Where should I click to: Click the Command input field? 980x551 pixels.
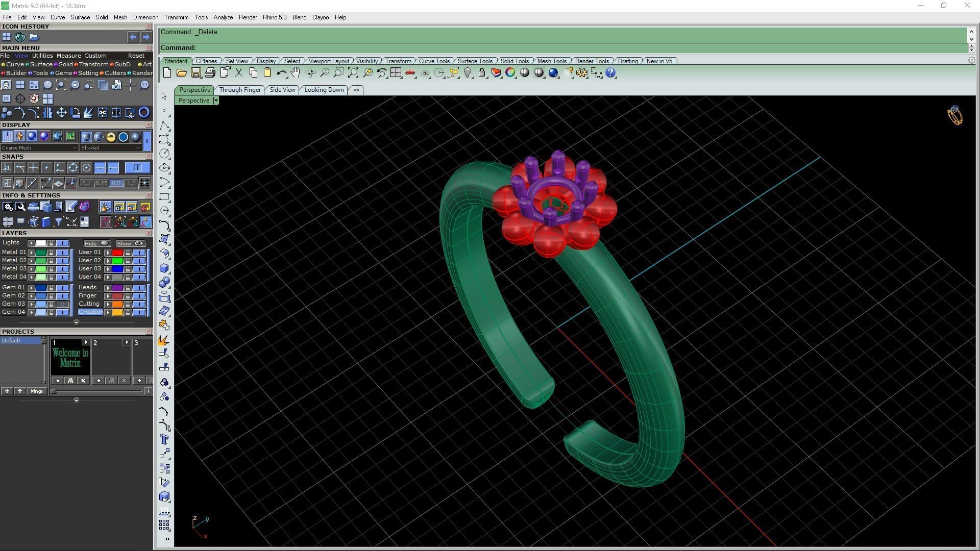pos(563,47)
